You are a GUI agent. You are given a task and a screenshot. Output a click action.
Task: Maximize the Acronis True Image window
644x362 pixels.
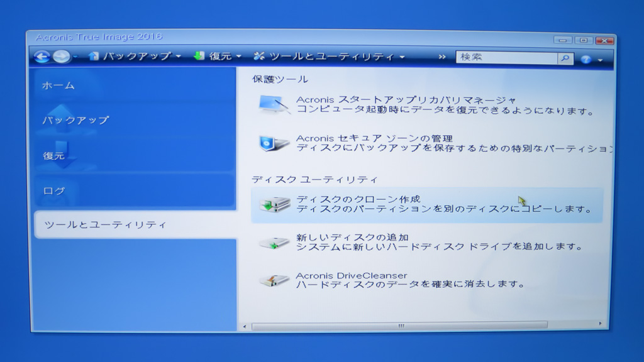583,40
